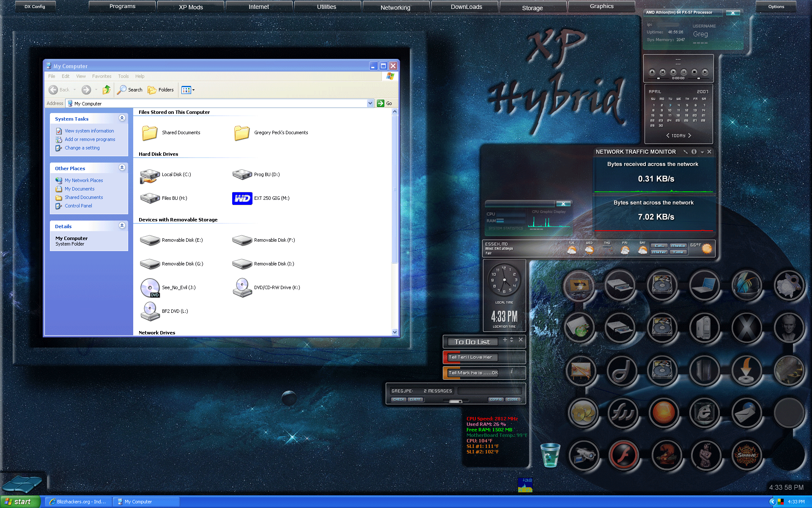Open Control Panel from Other Places

coord(78,206)
